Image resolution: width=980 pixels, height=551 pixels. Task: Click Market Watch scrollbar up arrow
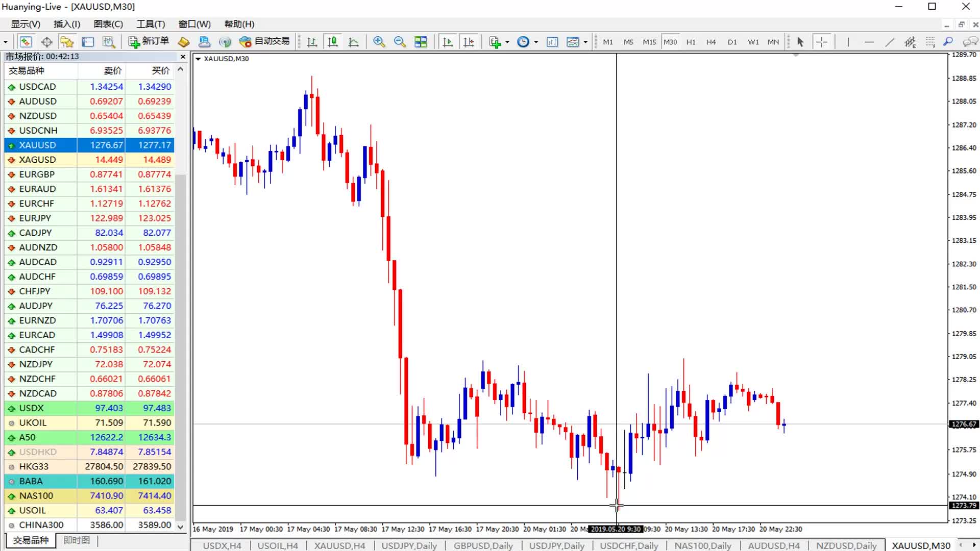click(181, 69)
